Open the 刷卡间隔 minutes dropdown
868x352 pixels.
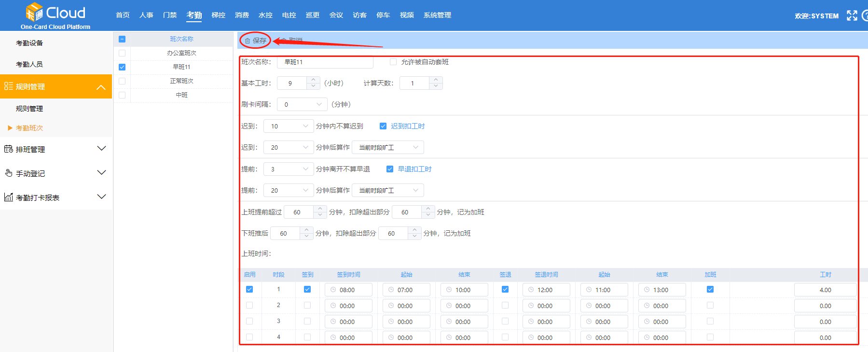tap(303, 104)
